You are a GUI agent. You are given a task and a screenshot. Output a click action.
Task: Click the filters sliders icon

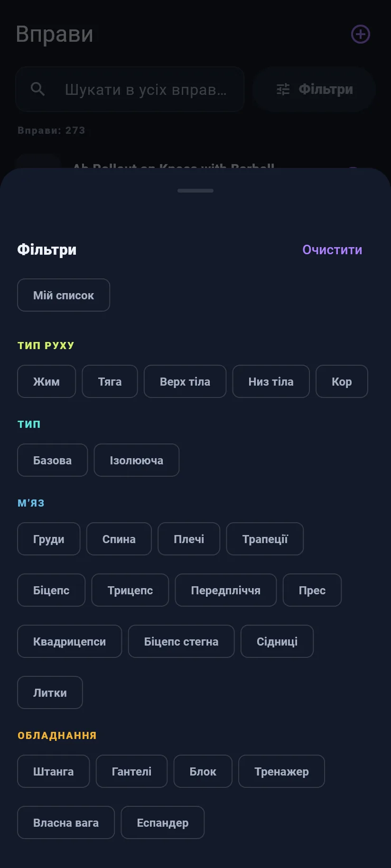(x=283, y=89)
